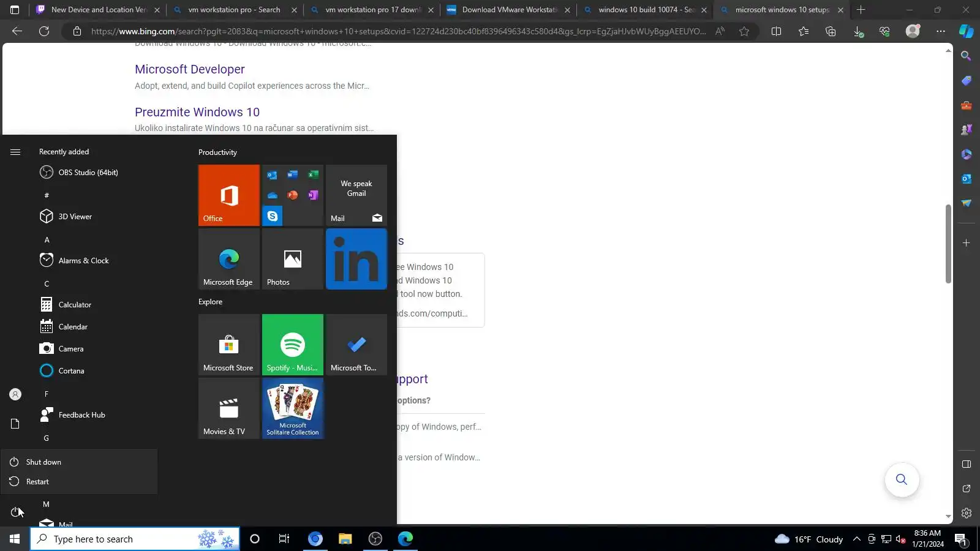Switch to New Device and Location tab
The image size is (980, 551).
(98, 10)
